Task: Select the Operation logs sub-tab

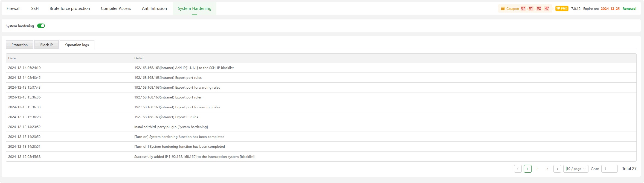Action: coord(77,45)
